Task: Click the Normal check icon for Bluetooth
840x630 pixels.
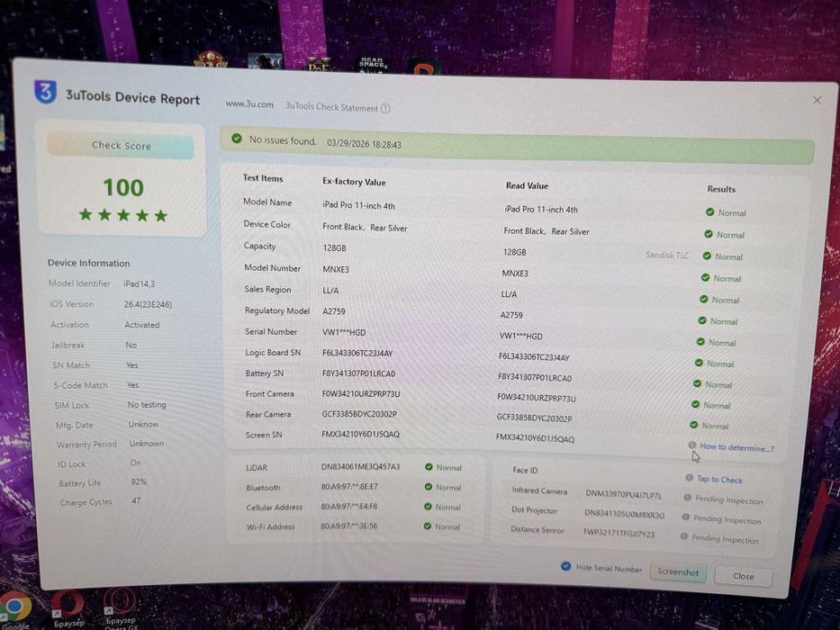Action: [428, 487]
